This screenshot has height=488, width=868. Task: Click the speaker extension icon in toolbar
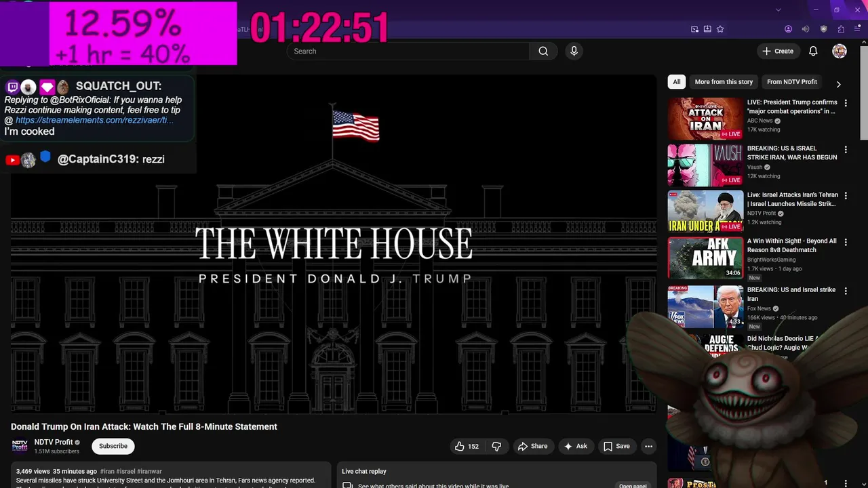click(x=806, y=29)
